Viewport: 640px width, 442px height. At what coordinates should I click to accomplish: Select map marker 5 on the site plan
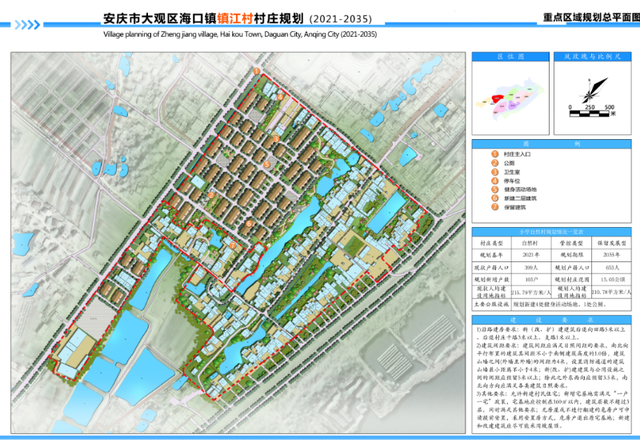point(267,164)
